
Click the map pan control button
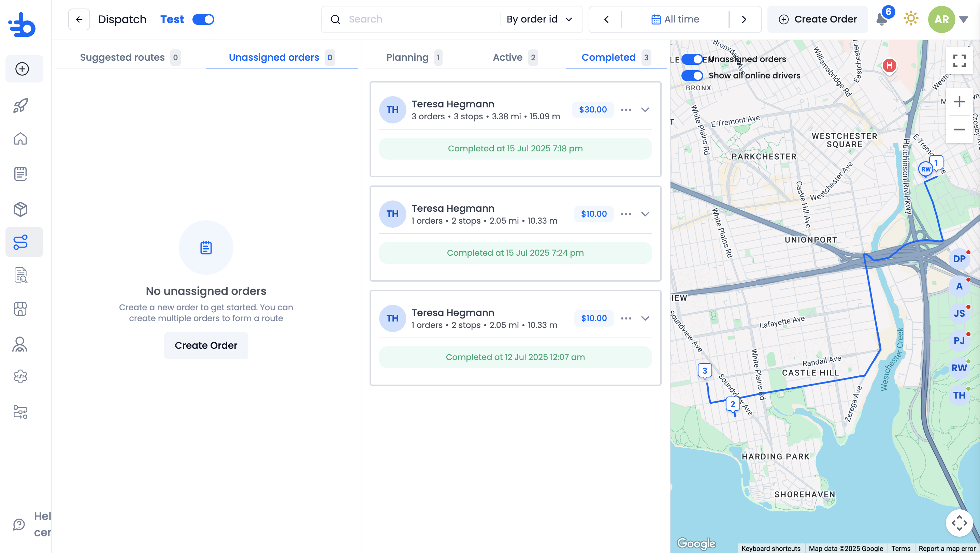959,523
